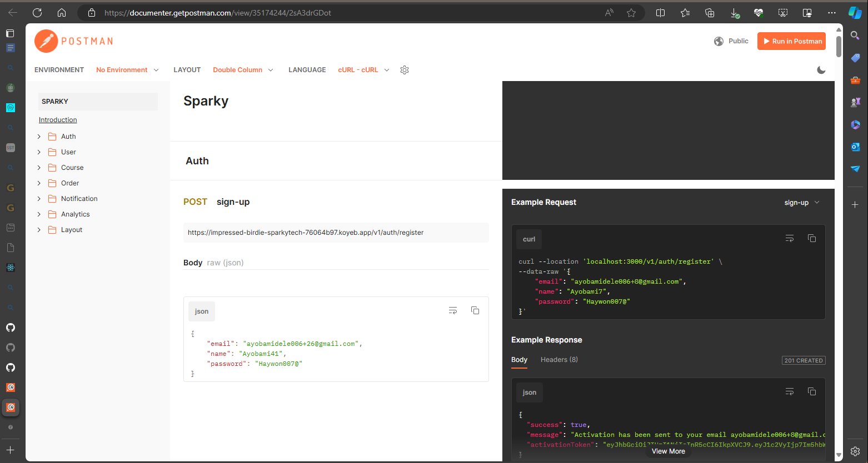
Task: Open sidebar shopping tag icon
Action: point(855,58)
